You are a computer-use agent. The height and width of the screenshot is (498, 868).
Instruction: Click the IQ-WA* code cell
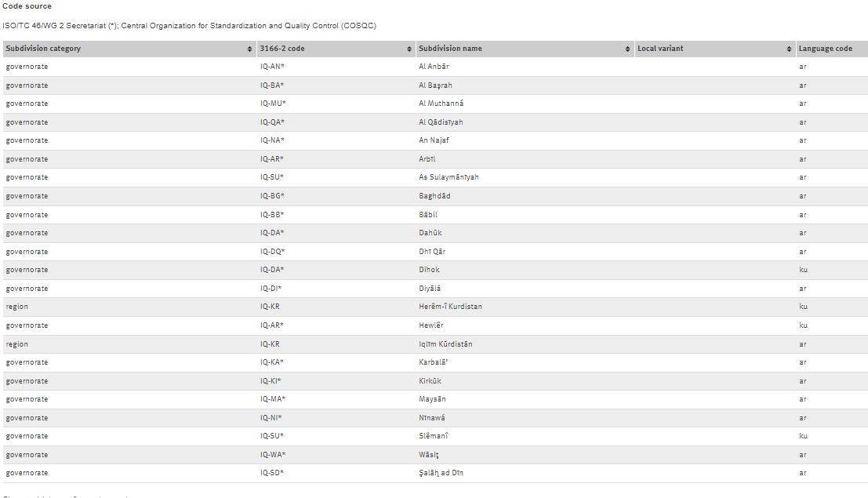tap(272, 455)
